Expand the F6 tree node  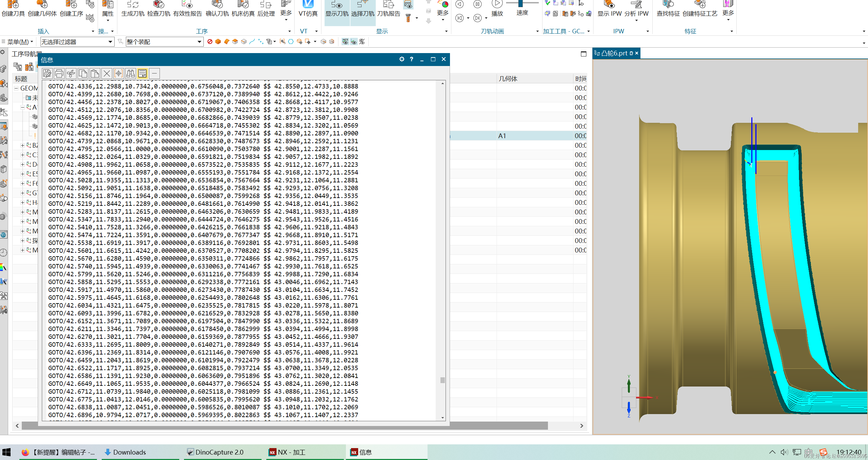[23, 183]
